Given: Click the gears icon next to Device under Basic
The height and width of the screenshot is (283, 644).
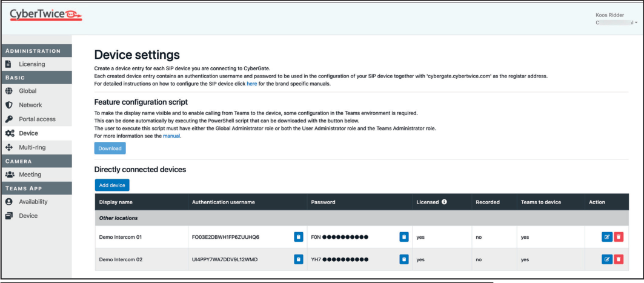Looking at the screenshot, I should (10, 133).
